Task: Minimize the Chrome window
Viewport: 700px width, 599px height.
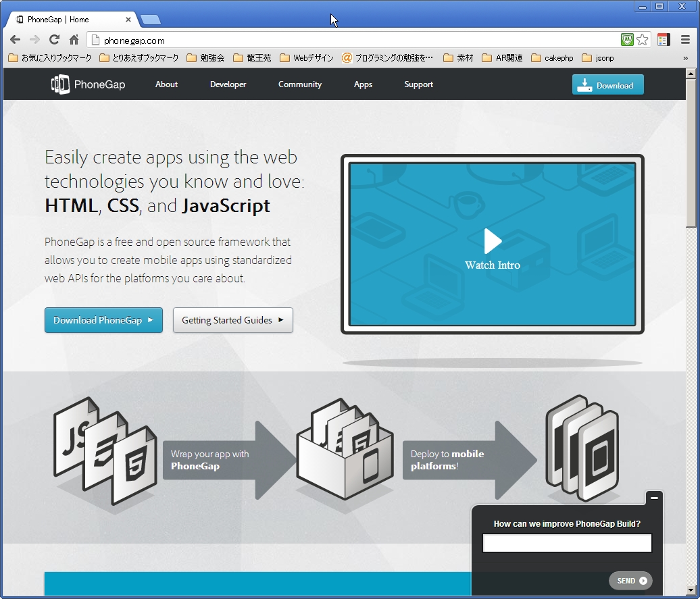Action: pyautogui.click(x=643, y=6)
